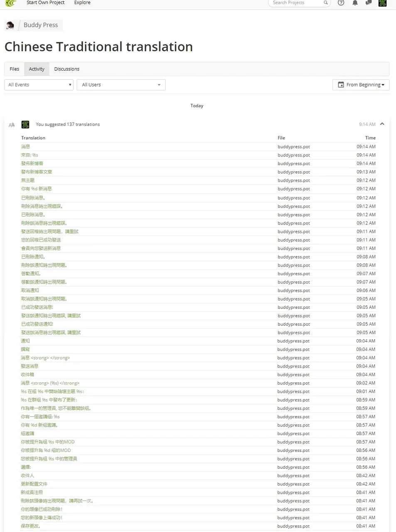Open the translation '發布新博客文章'
The image size is (396, 532).
(x=37, y=172)
